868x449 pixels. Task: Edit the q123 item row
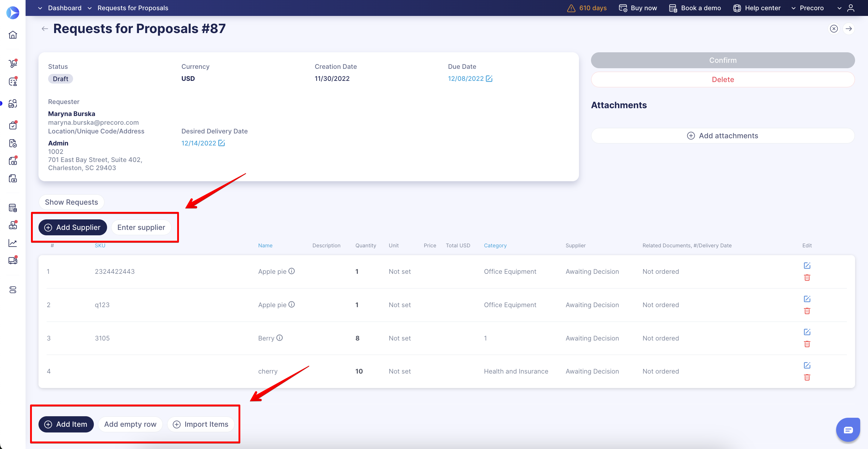[807, 299]
